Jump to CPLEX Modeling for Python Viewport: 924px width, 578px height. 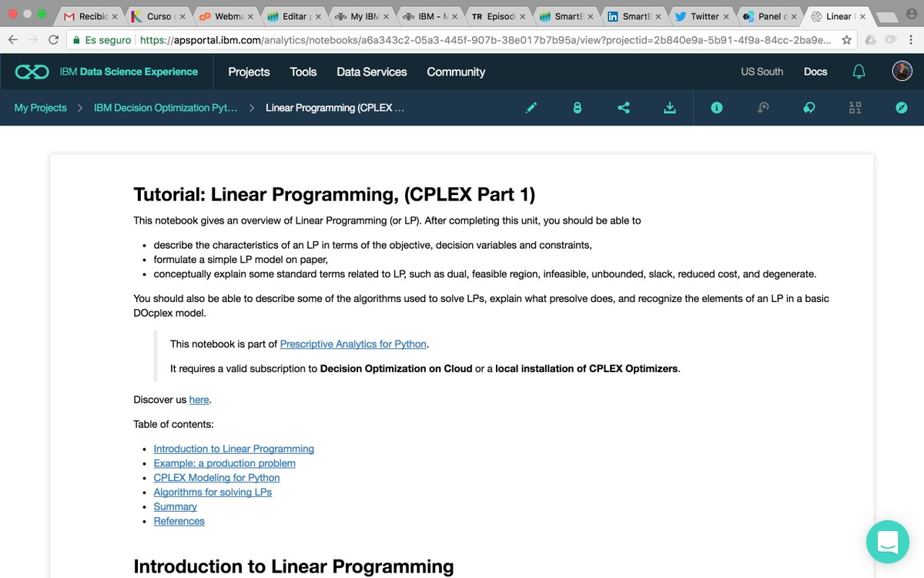(216, 478)
